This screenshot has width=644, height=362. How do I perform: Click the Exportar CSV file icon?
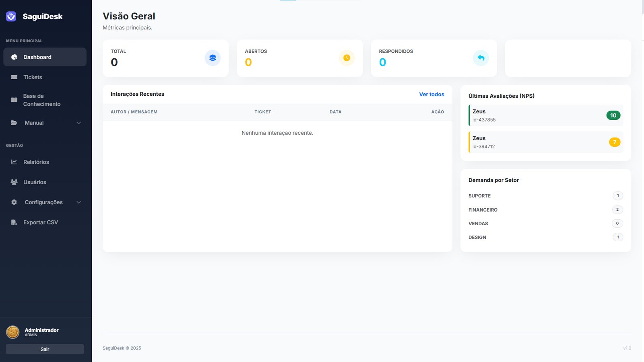point(14,222)
